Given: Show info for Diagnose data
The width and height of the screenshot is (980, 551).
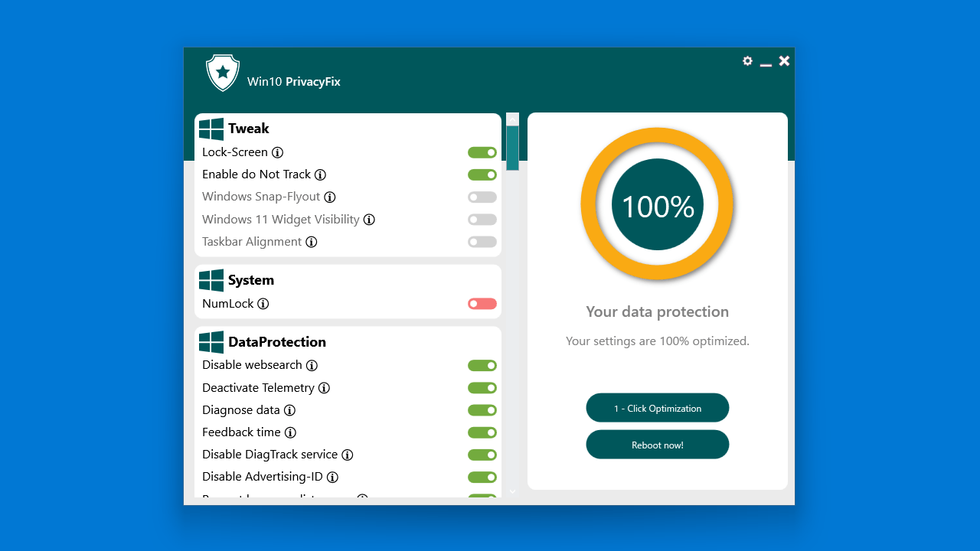Looking at the screenshot, I should (x=289, y=410).
